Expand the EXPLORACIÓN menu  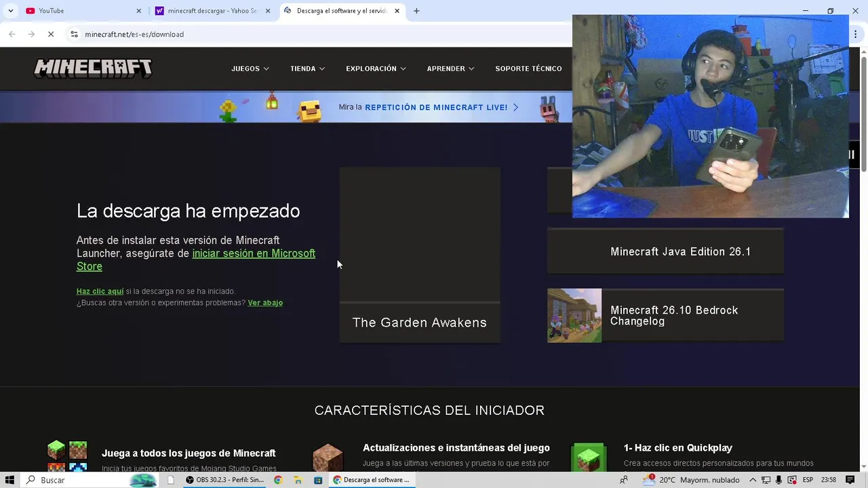tap(376, 68)
